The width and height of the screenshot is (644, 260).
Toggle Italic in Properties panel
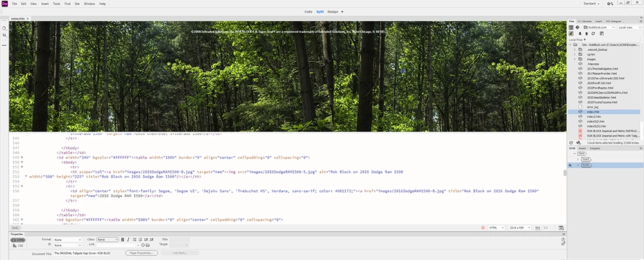(128, 239)
